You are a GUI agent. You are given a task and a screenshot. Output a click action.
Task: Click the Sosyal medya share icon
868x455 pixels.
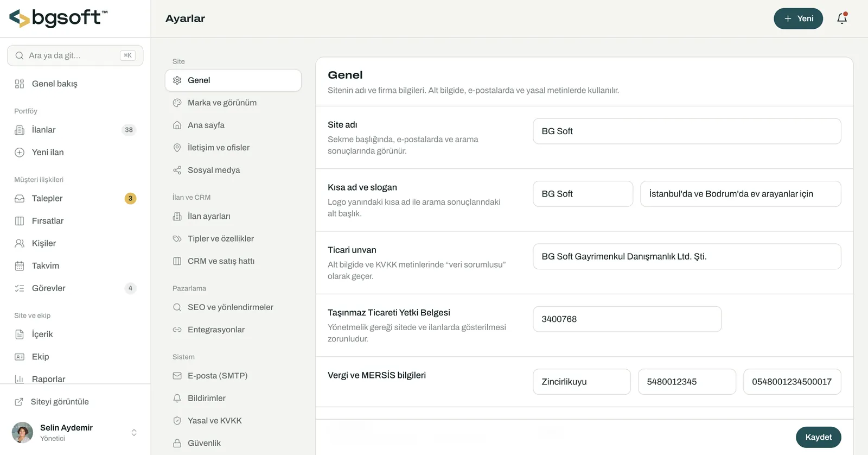[x=177, y=170]
